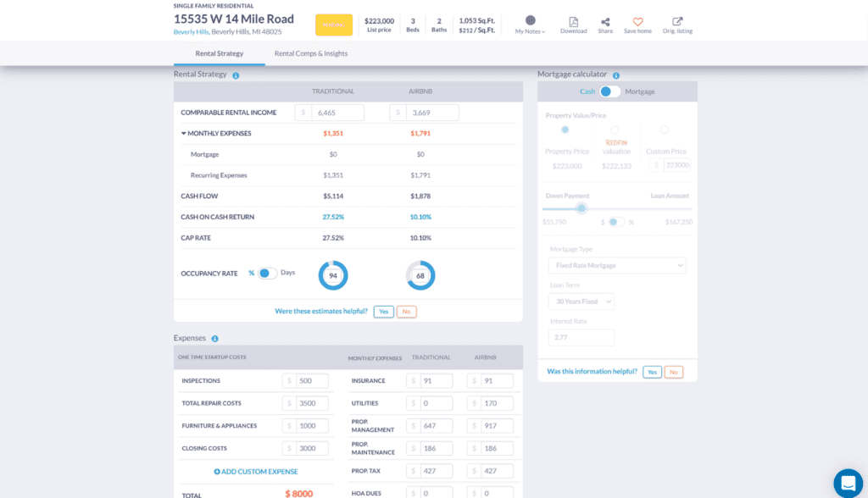This screenshot has width=868, height=498.
Task: Open the Loan Term dropdown
Action: (x=581, y=302)
